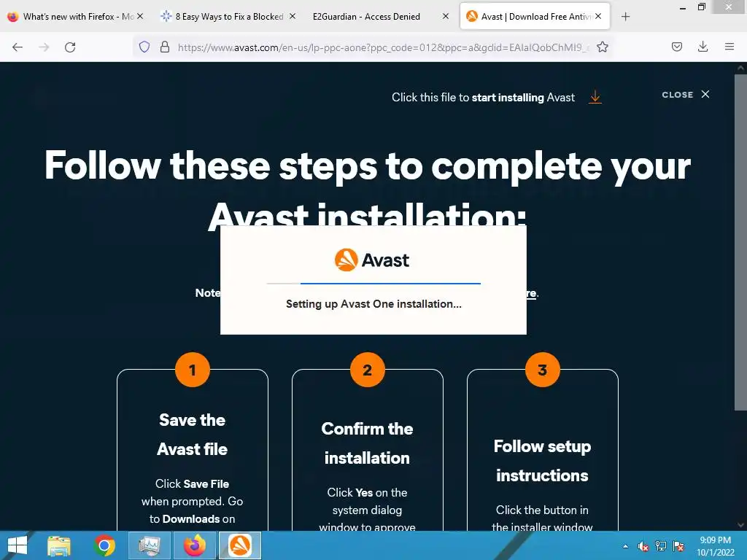Open a new tab with plus button

(x=625, y=17)
